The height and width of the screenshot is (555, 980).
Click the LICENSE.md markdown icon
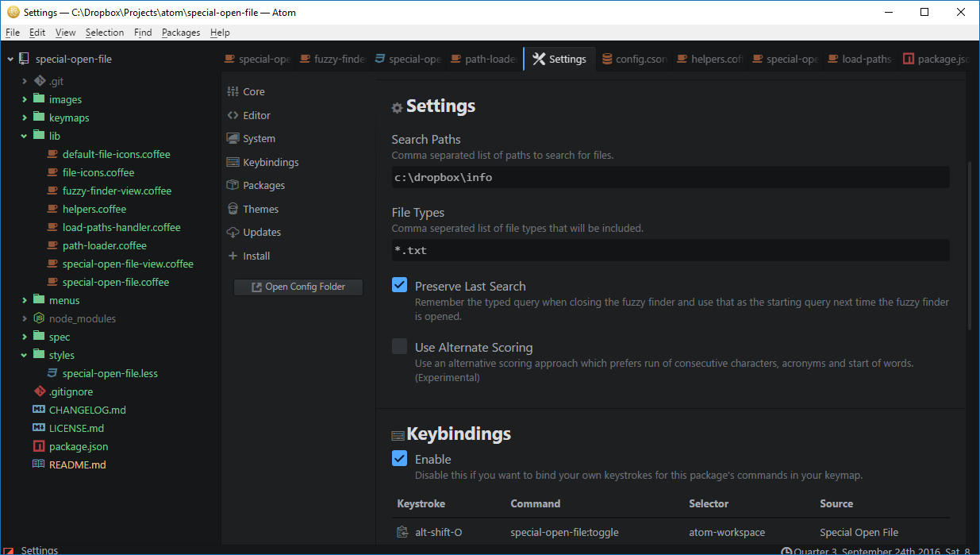coord(39,428)
